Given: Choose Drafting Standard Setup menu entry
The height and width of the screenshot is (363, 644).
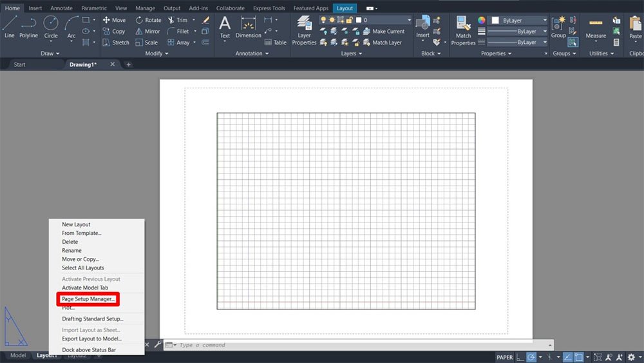Looking at the screenshot, I should 92,319.
